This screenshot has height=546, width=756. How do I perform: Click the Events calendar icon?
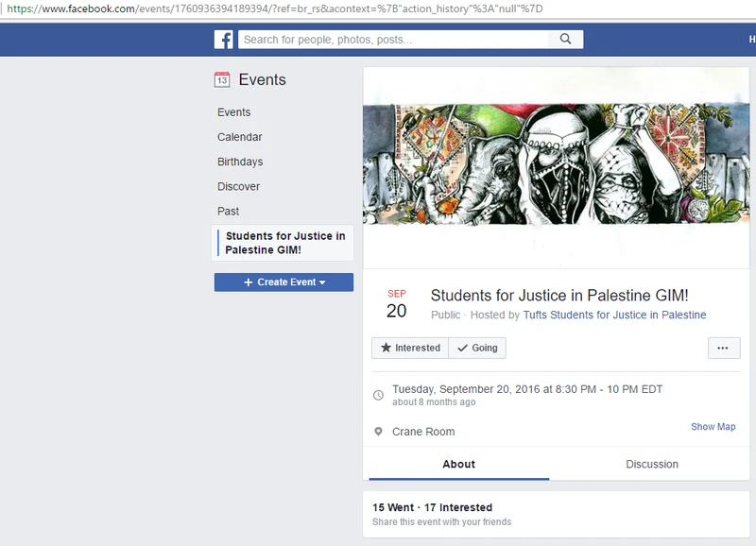click(222, 79)
